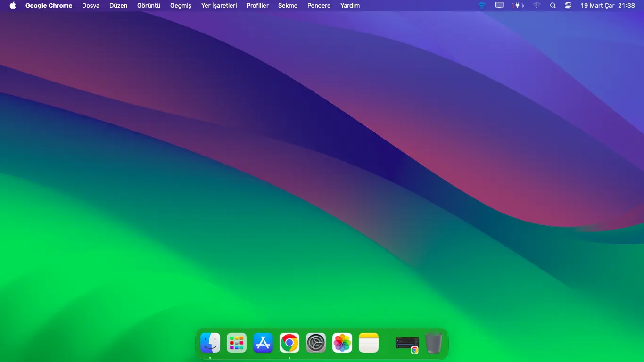Click the Google Chrome Dock icon
The image size is (644, 362).
[289, 343]
